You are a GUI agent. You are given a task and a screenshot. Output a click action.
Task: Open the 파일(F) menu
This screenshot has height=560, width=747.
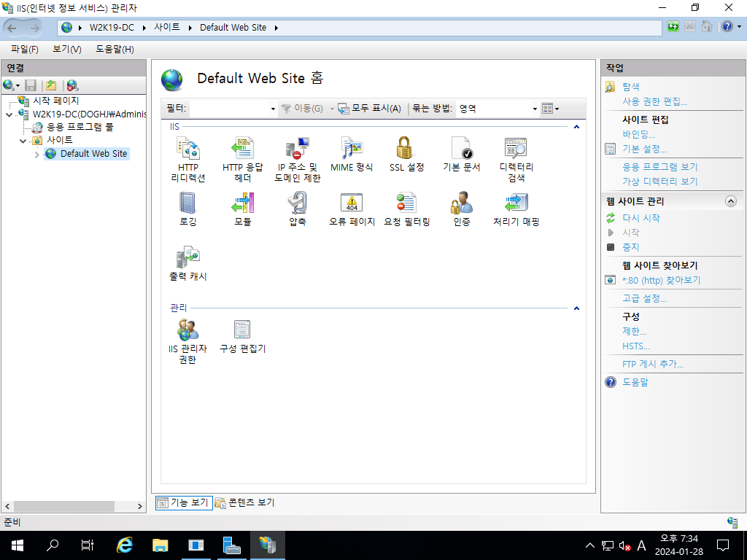(25, 49)
